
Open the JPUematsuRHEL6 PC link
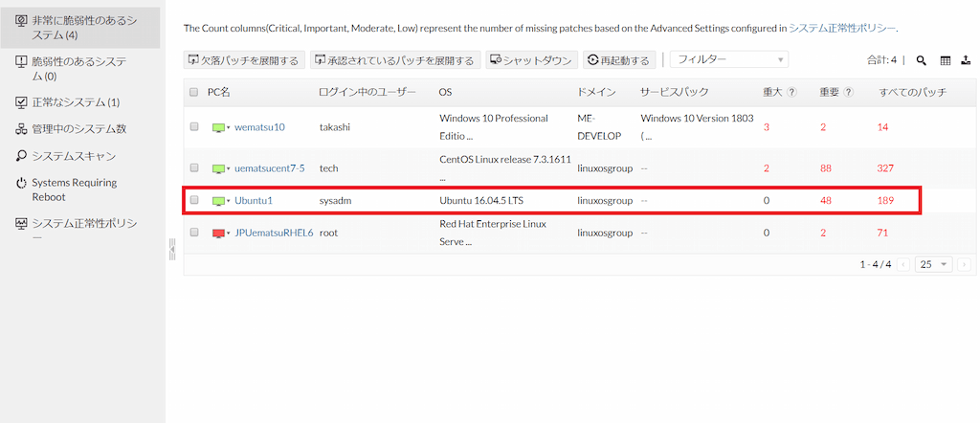click(x=274, y=234)
